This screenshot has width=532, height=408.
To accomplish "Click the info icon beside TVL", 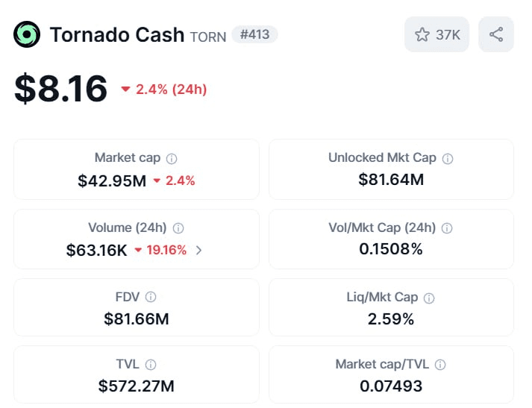I will pyautogui.click(x=151, y=365).
